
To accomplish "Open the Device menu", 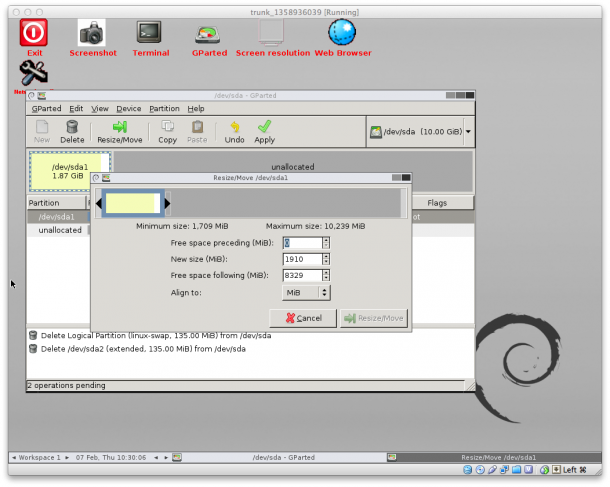I will point(129,109).
